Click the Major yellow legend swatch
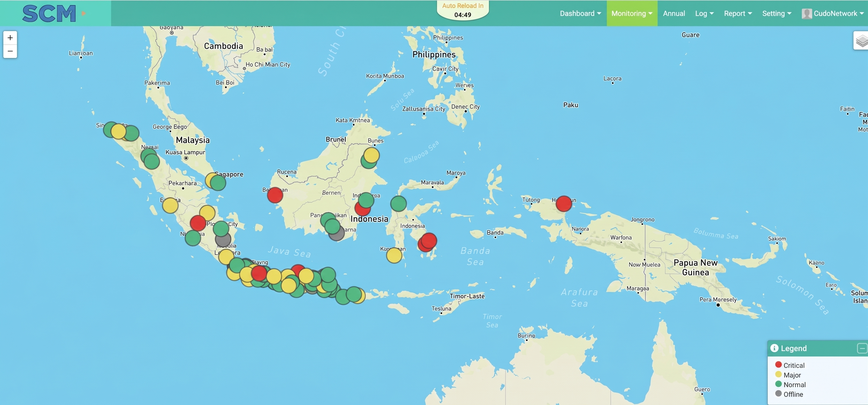Screen dimensions: 868x405 [x=778, y=374]
